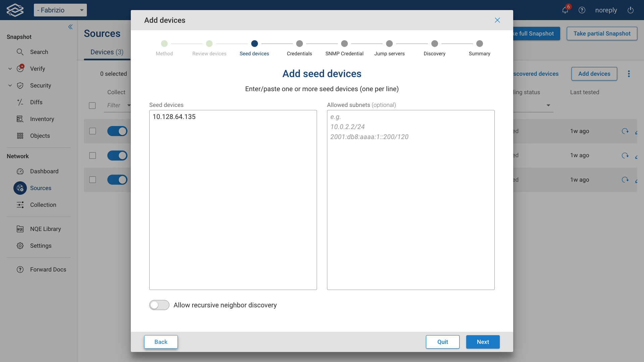
Task: Open the Collection settings icon
Action: [20, 205]
